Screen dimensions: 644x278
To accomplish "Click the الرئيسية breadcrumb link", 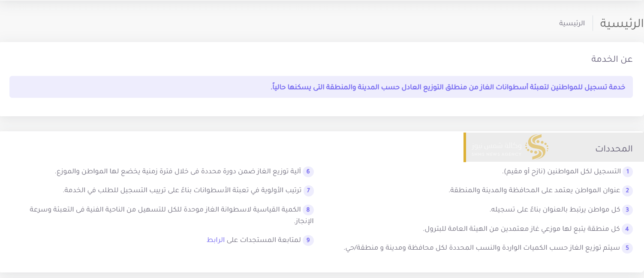I will (572, 23).
